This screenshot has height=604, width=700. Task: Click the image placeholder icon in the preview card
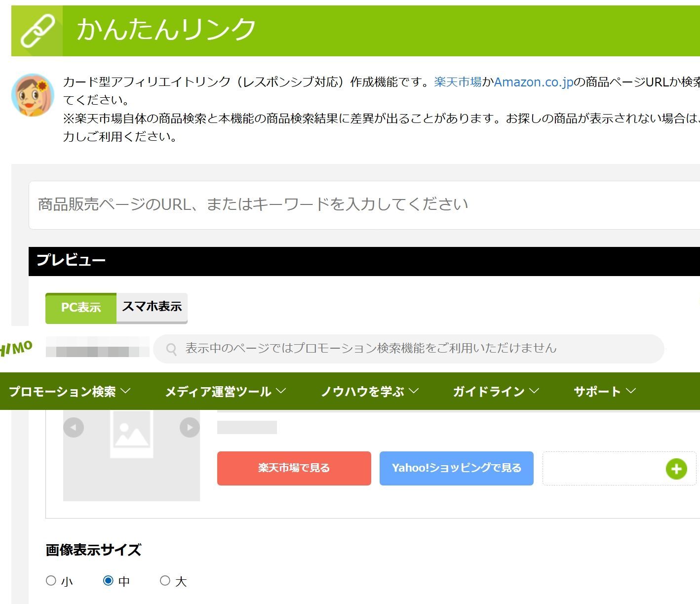[131, 435]
